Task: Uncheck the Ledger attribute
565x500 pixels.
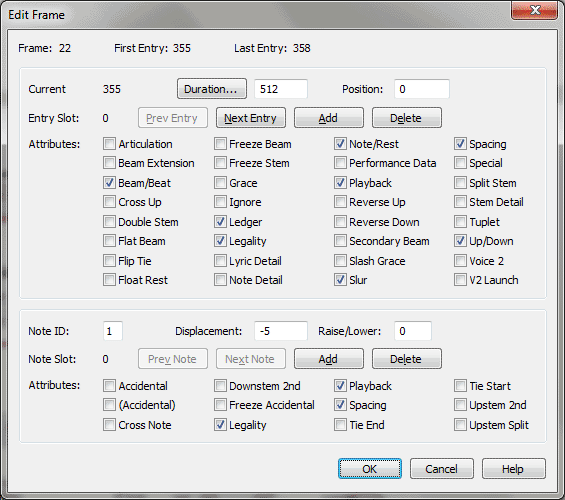Action: (220, 222)
